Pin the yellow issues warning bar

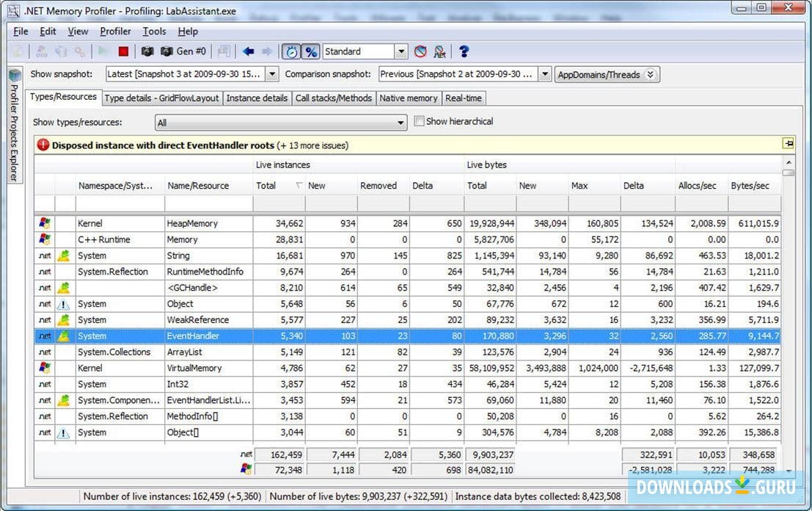tap(788, 144)
